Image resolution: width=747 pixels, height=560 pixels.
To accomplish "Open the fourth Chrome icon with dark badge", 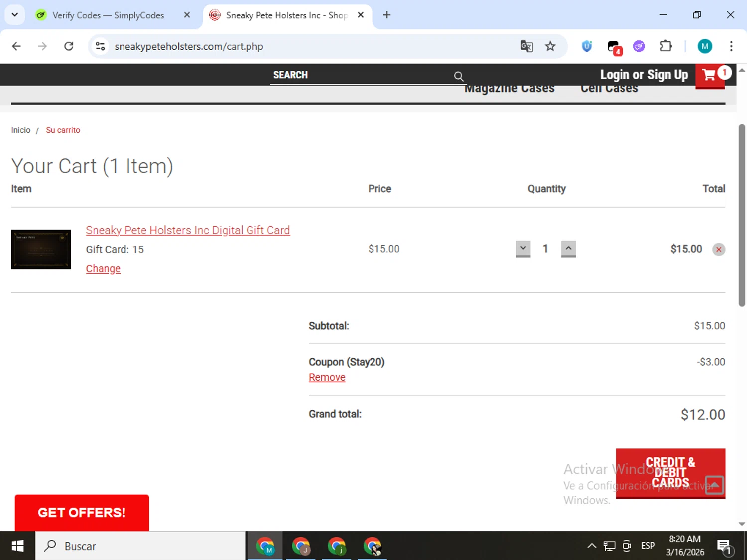I will pos(373,546).
